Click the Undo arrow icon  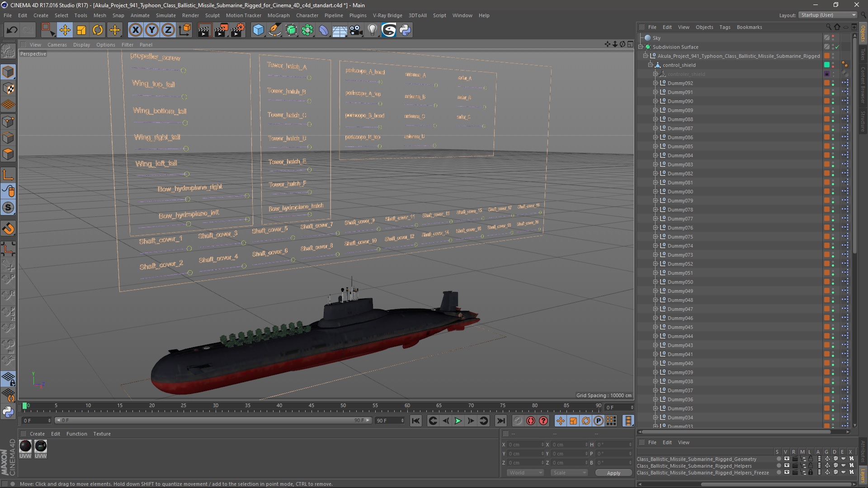pyautogui.click(x=12, y=30)
